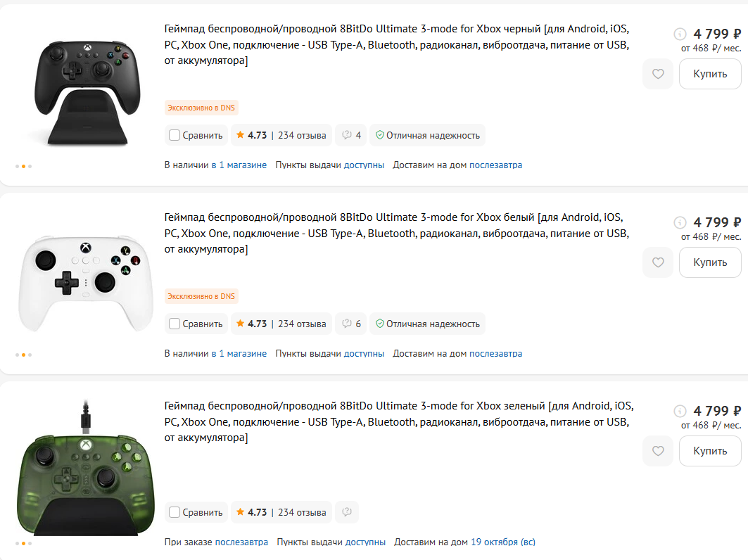Open 234 отзыва rating for black gamepad
Viewport: 748px width, 560px height.
[x=302, y=135]
